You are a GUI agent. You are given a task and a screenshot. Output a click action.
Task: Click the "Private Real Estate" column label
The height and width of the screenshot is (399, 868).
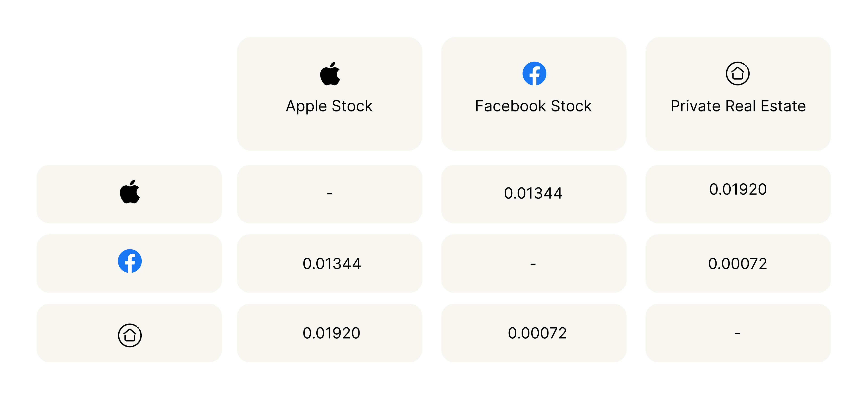pyautogui.click(x=738, y=106)
